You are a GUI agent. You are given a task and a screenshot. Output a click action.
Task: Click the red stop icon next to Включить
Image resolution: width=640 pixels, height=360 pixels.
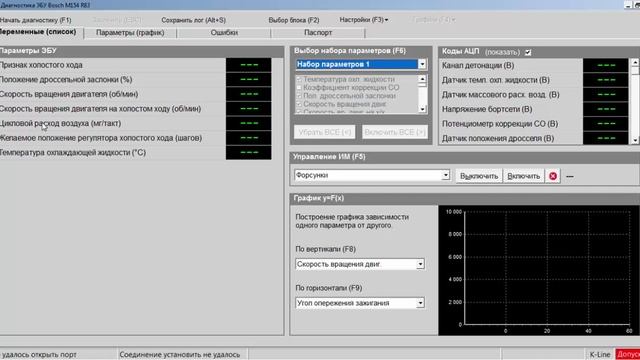point(553,176)
